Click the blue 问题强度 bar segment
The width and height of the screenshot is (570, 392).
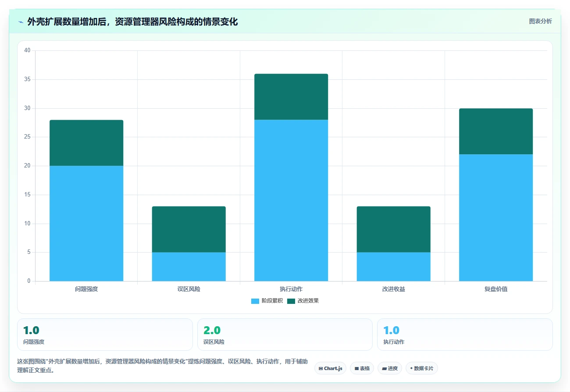[x=86, y=223]
